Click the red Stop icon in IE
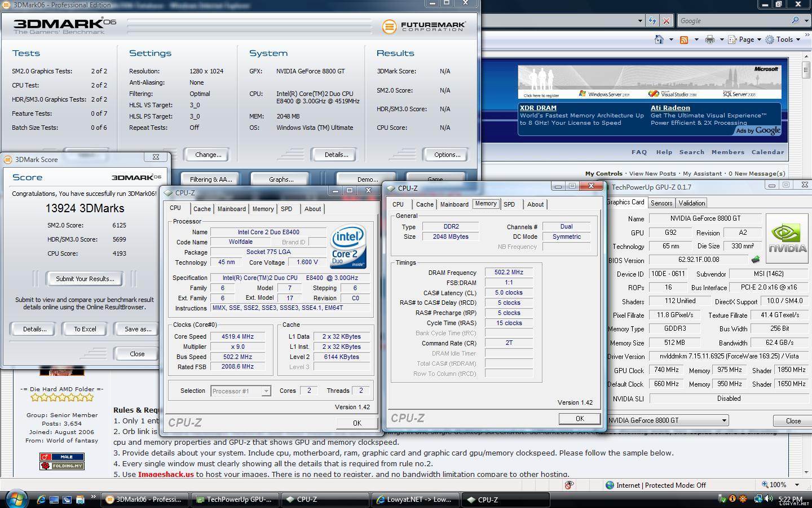The image size is (812, 508). pyautogui.click(x=666, y=21)
